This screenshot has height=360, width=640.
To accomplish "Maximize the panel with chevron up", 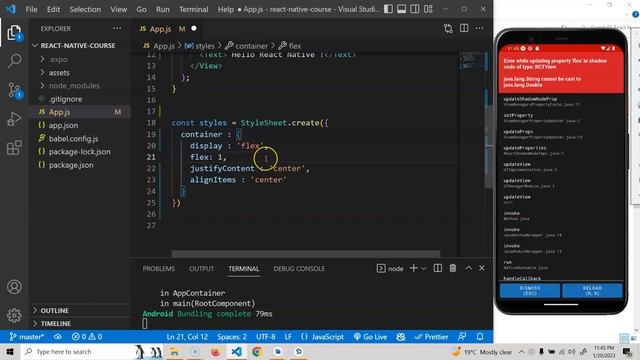I will point(469,268).
